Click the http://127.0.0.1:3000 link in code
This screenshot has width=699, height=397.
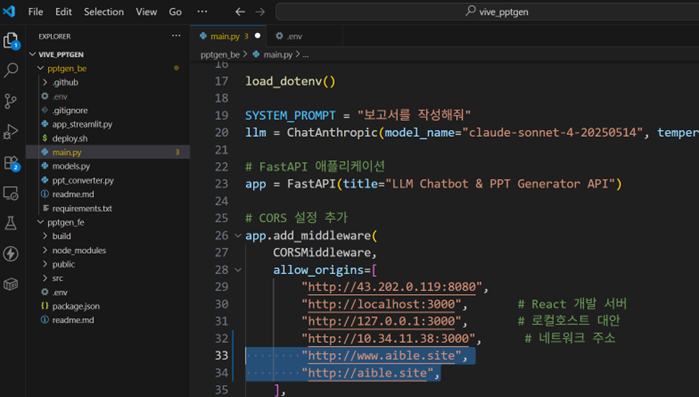point(381,321)
